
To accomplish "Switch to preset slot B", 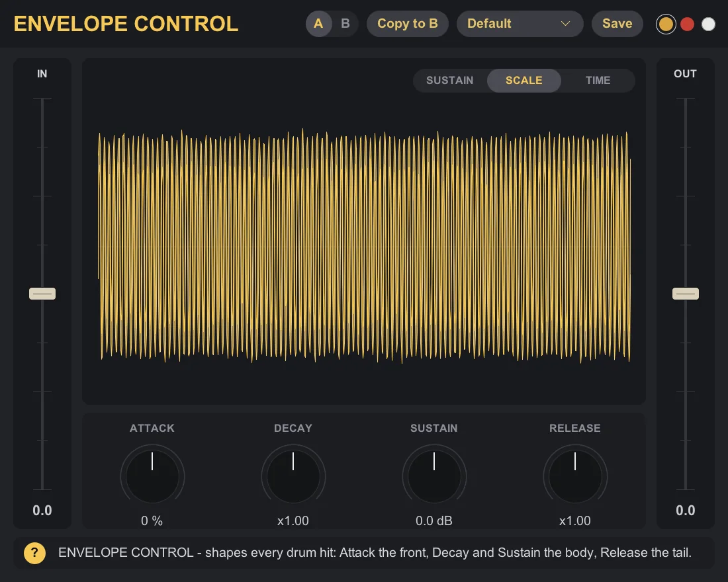I will (345, 24).
